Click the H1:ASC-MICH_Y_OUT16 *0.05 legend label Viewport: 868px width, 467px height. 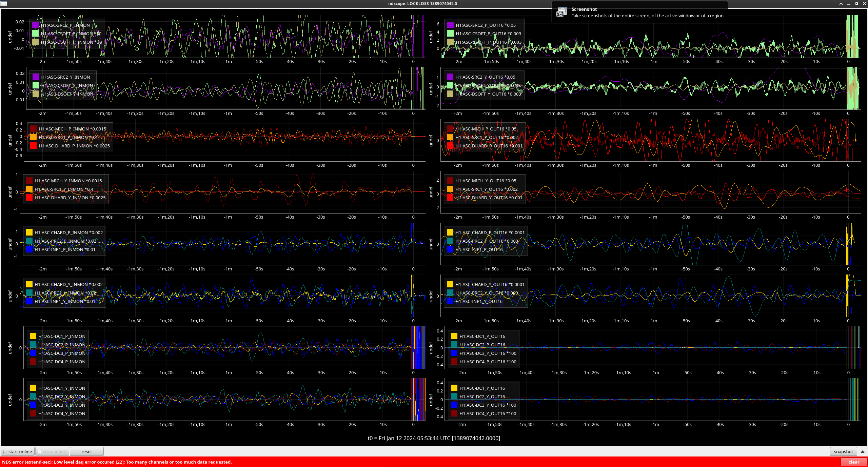pyautogui.click(x=486, y=181)
